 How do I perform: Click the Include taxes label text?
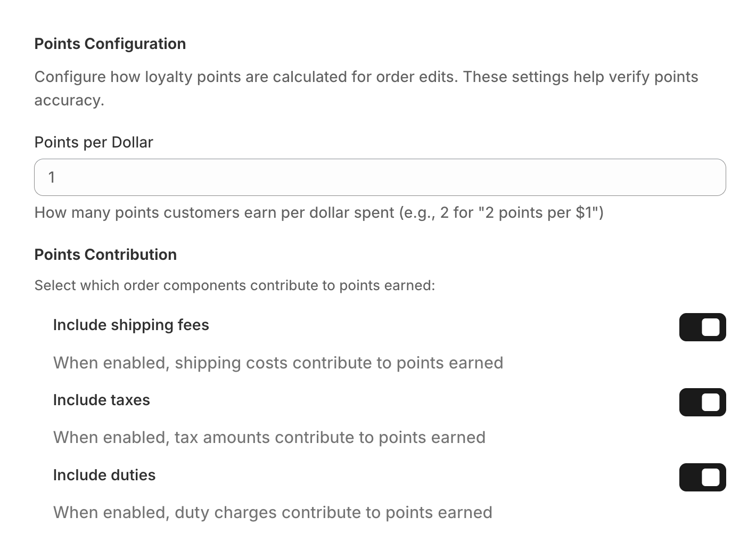coord(102,400)
